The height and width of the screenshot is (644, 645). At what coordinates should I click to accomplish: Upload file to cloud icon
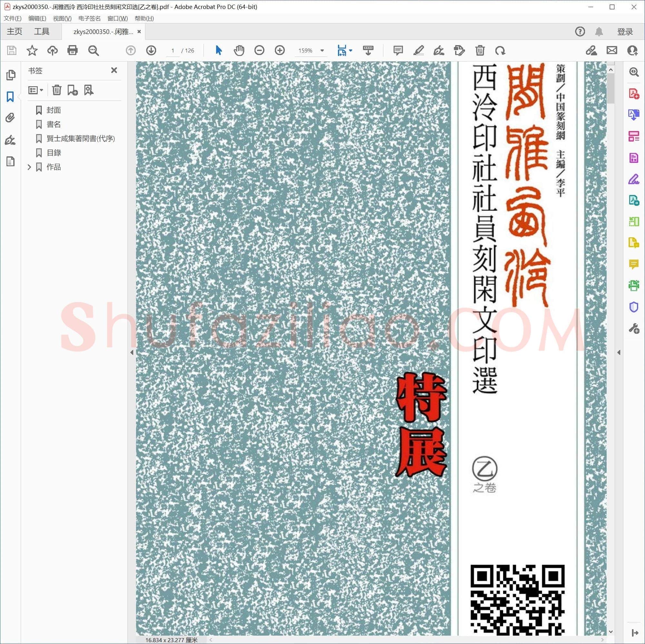[53, 50]
